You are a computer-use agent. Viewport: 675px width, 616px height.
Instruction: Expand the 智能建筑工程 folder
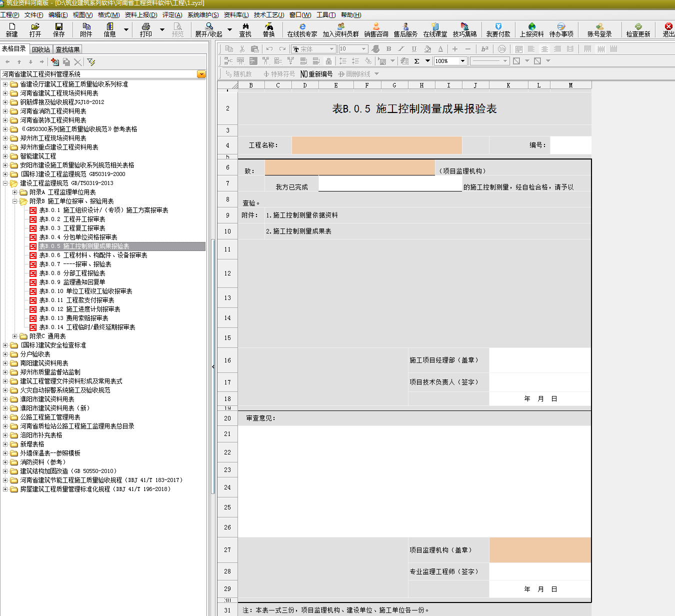5,156
